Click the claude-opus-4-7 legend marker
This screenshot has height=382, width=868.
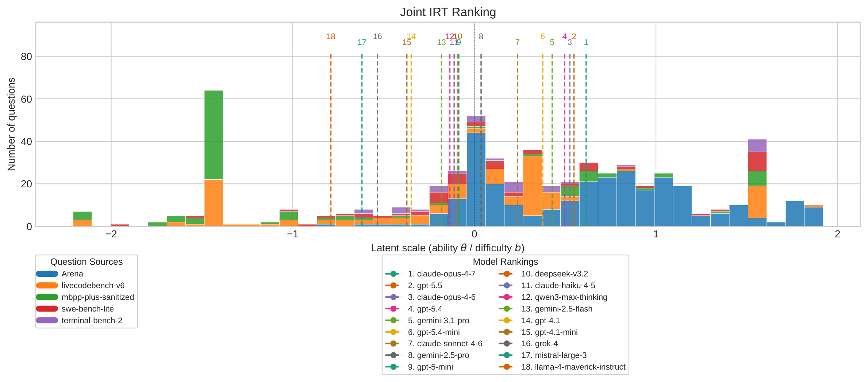click(x=393, y=274)
